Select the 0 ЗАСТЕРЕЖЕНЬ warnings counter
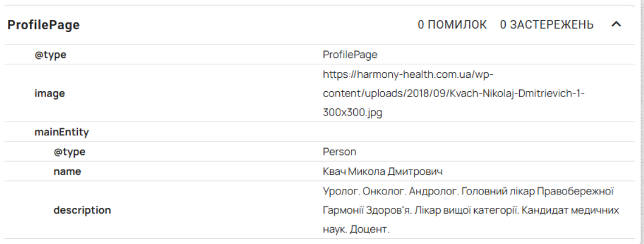Image resolution: width=644 pixels, height=244 pixels. [547, 25]
